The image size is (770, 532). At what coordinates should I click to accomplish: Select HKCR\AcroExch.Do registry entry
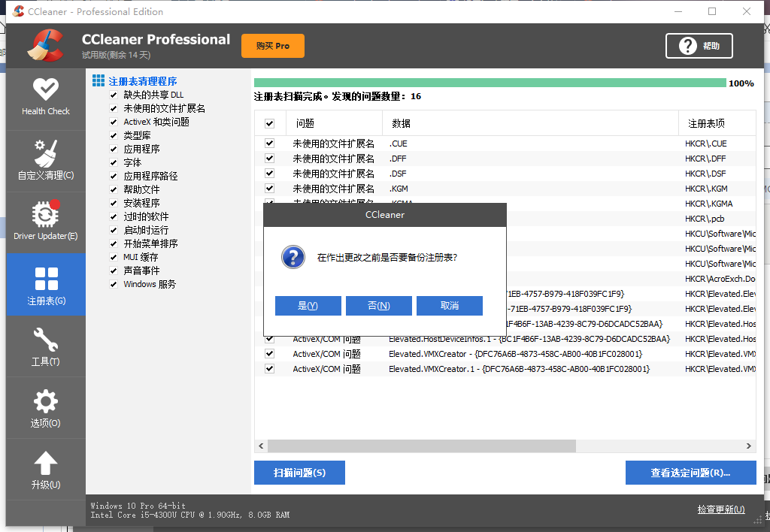tap(720, 279)
